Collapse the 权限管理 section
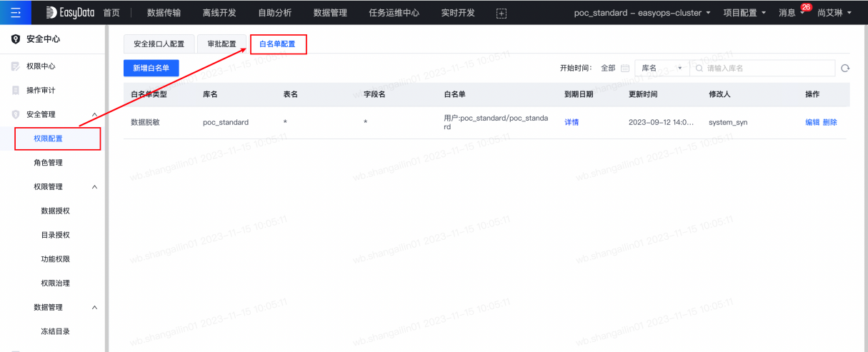 click(x=95, y=187)
